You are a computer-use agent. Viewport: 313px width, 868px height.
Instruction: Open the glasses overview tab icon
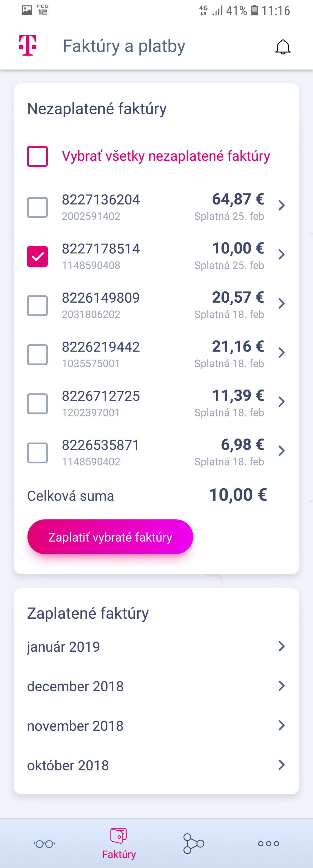pyautogui.click(x=44, y=844)
